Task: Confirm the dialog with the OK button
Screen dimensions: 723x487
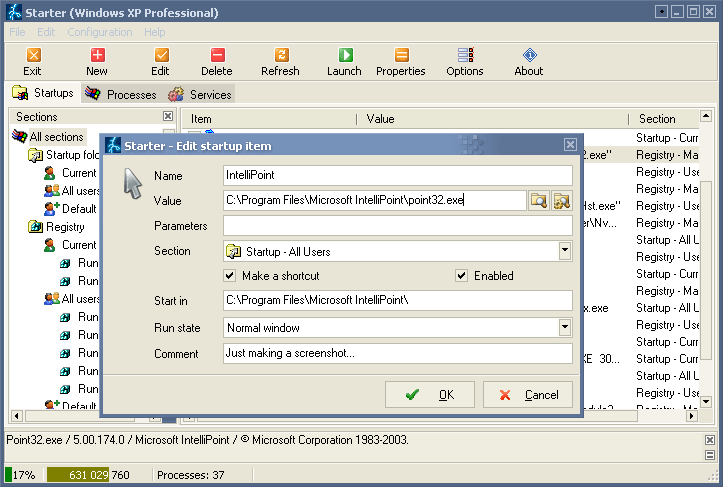Action: click(x=430, y=394)
